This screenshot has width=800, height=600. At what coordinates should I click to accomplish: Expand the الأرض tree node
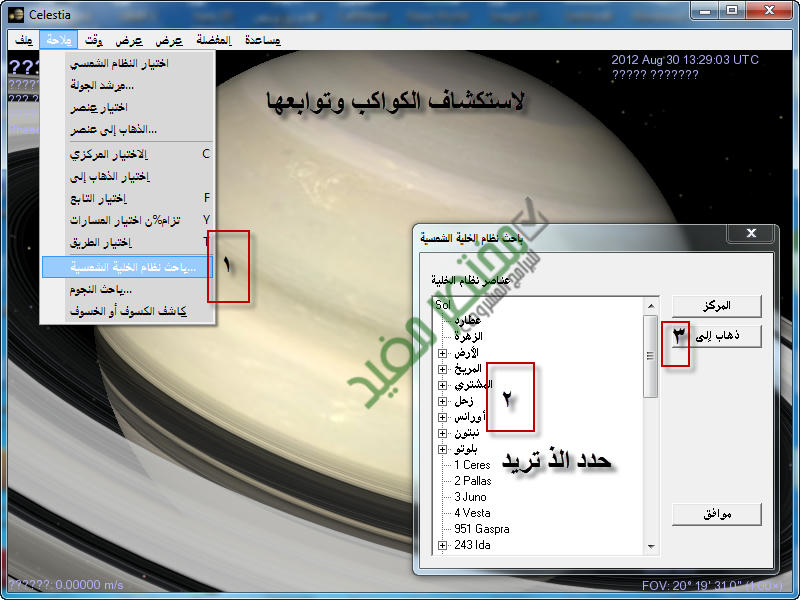442,353
